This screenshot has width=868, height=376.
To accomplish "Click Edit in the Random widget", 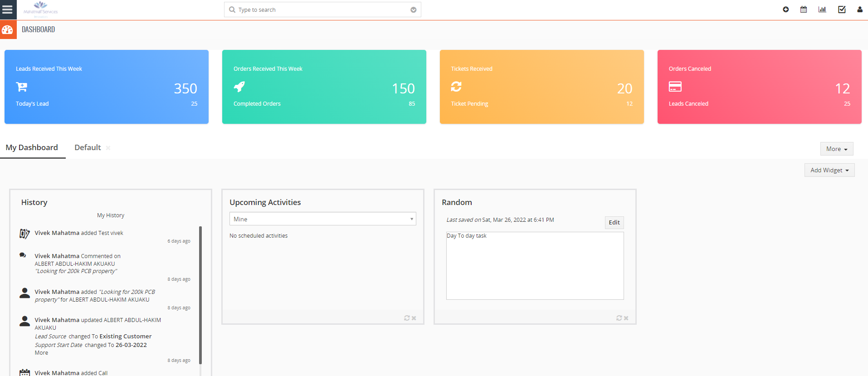I will click(x=614, y=222).
